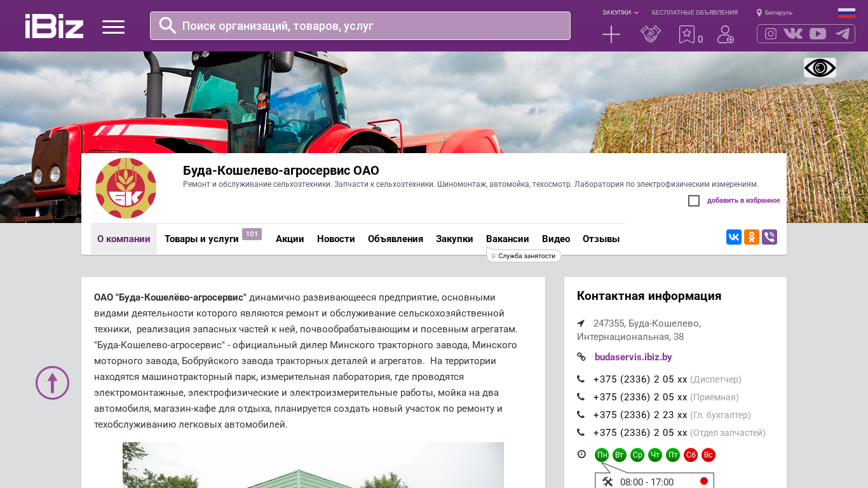868x488 pixels.
Task: Open the Instagram page icon
Action: pyautogui.click(x=771, y=34)
